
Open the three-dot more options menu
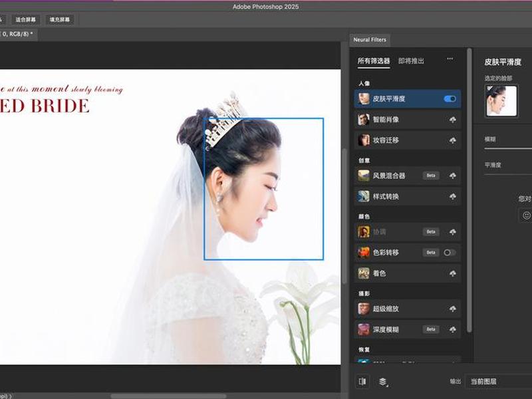[450, 59]
